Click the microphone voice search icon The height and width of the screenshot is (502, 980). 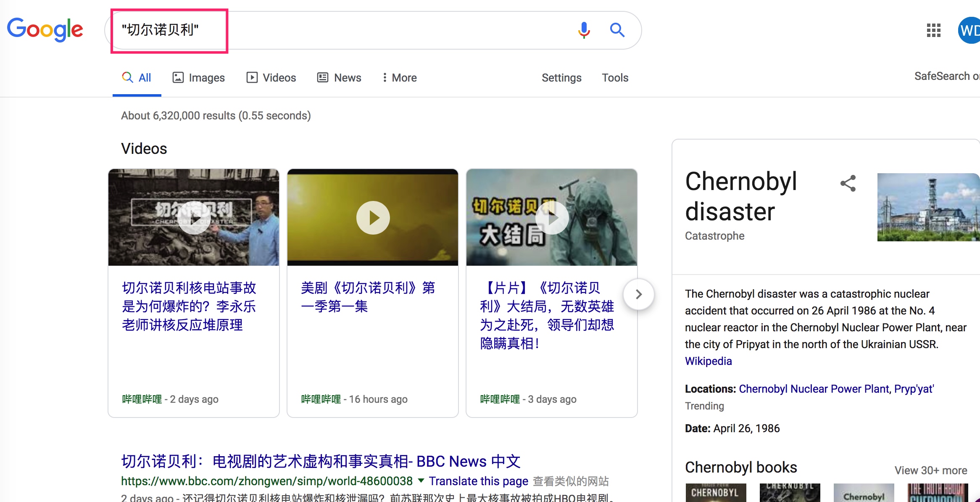click(584, 30)
